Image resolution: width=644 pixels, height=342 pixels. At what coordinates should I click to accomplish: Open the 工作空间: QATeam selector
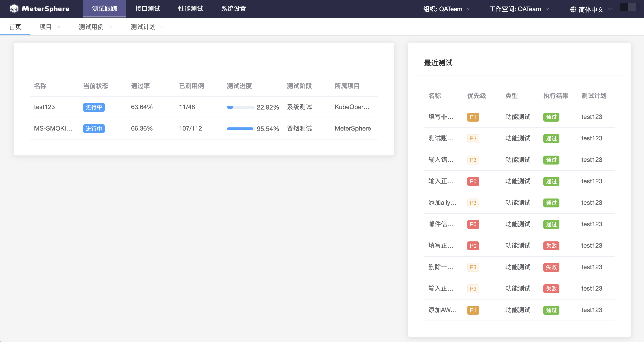coord(519,9)
